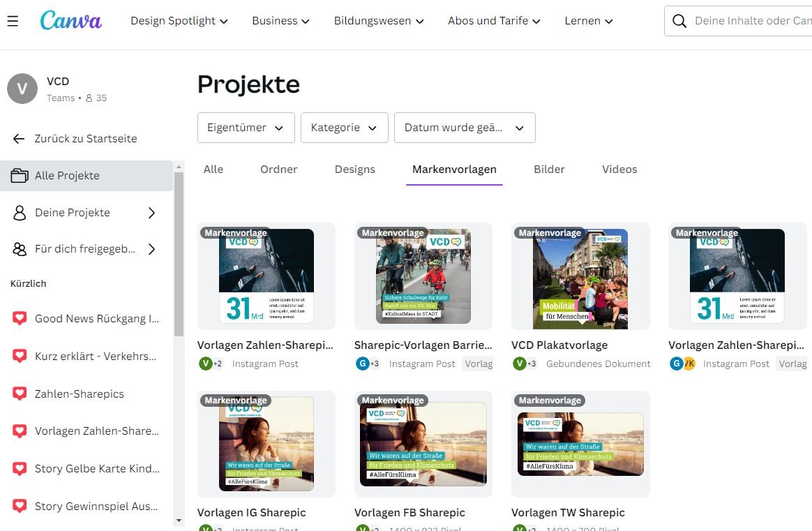
Task: Click the Canva logo
Action: tap(70, 21)
